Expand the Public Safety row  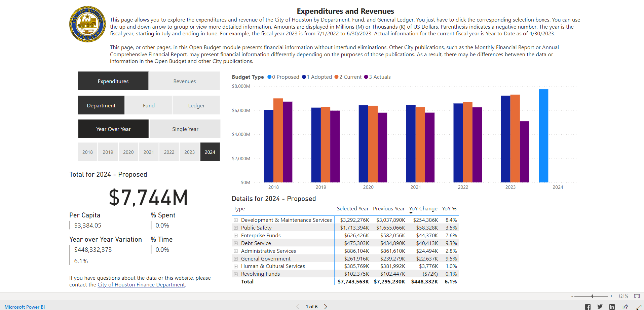pos(236,228)
